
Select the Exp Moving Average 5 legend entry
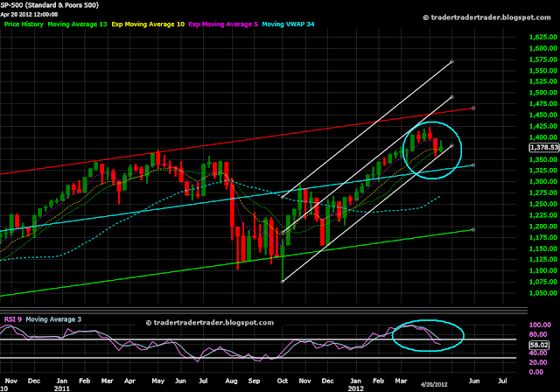pyautogui.click(x=223, y=24)
